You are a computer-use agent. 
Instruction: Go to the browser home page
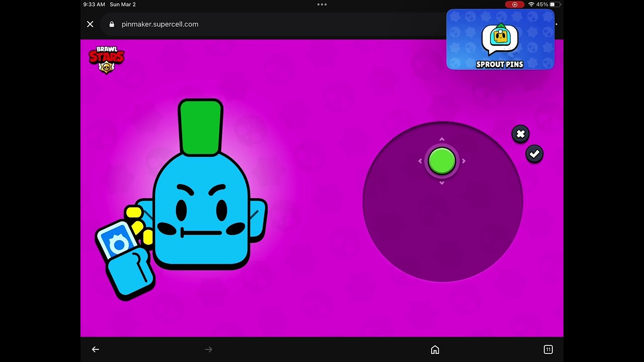coord(435,349)
